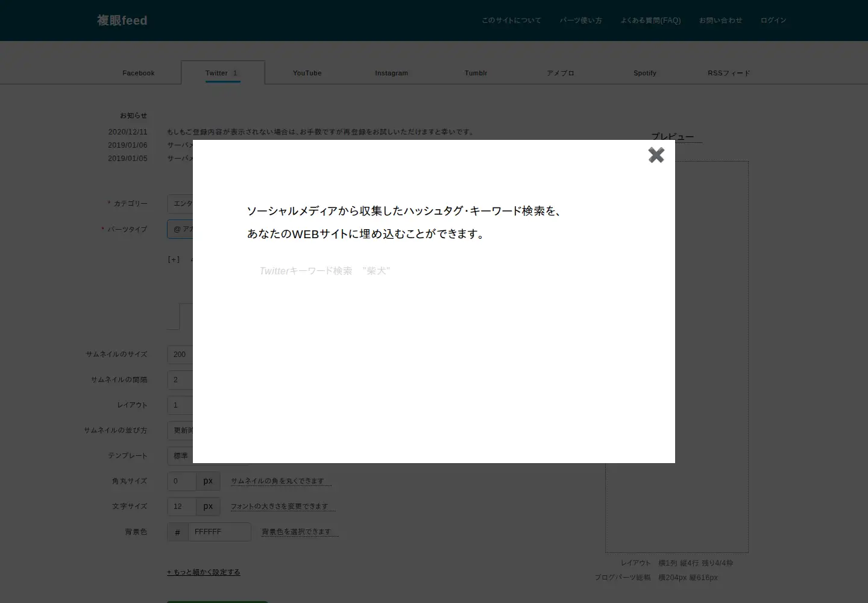Image resolution: width=868 pixels, height=603 pixels.
Task: Open the 複眼feed home logo
Action: (122, 21)
